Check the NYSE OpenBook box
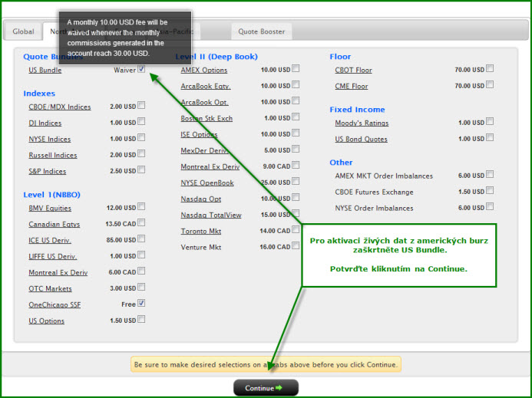The image size is (532, 398). 296,182
